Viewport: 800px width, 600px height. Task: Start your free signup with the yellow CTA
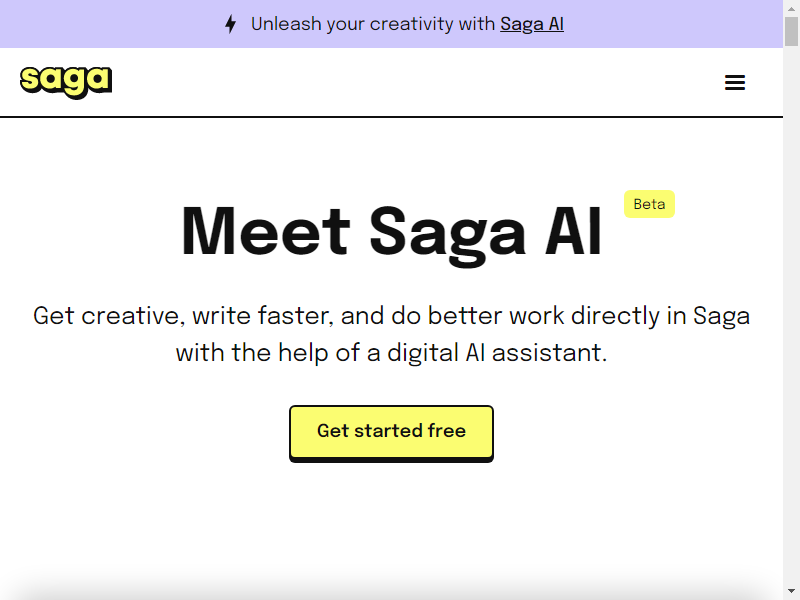pyautogui.click(x=391, y=431)
